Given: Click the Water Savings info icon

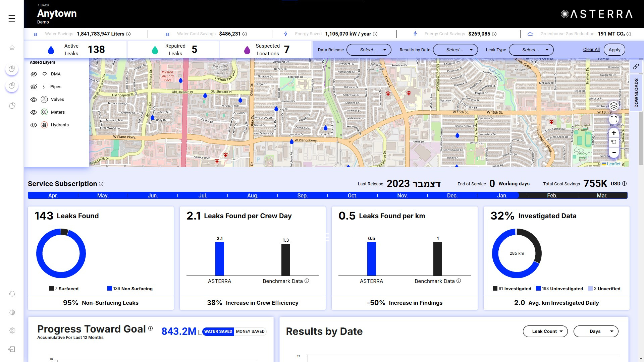Looking at the screenshot, I should click(129, 34).
